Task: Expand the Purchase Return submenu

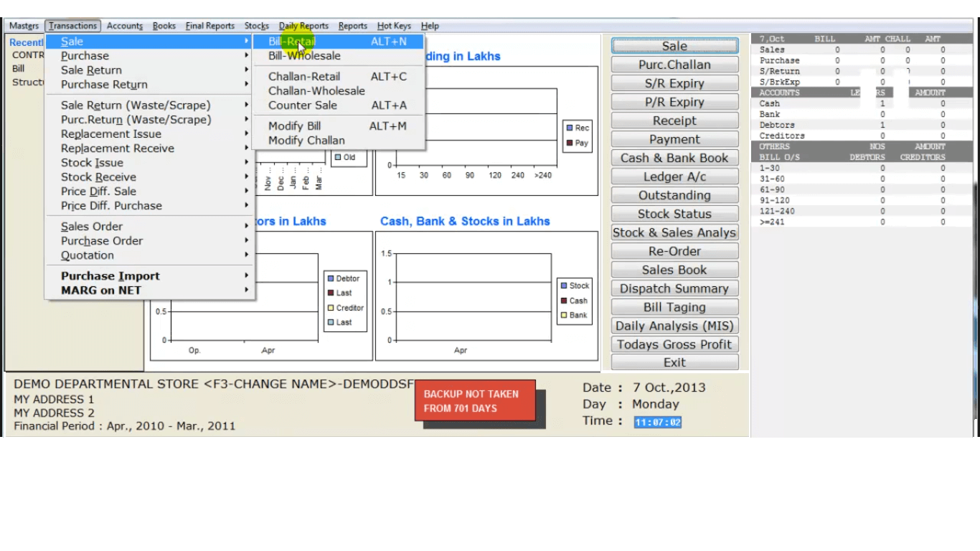Action: pos(150,85)
